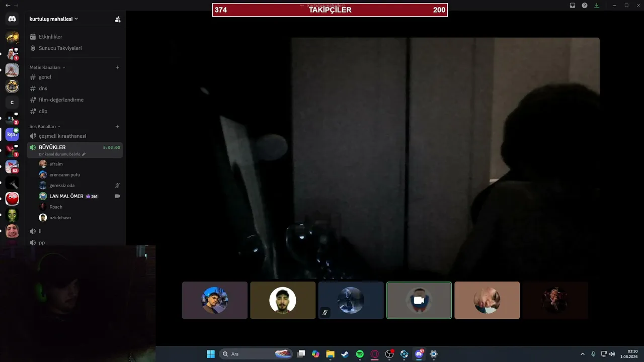Click the taskbar search box 'Ara'
644x362 pixels.
pyautogui.click(x=257, y=354)
